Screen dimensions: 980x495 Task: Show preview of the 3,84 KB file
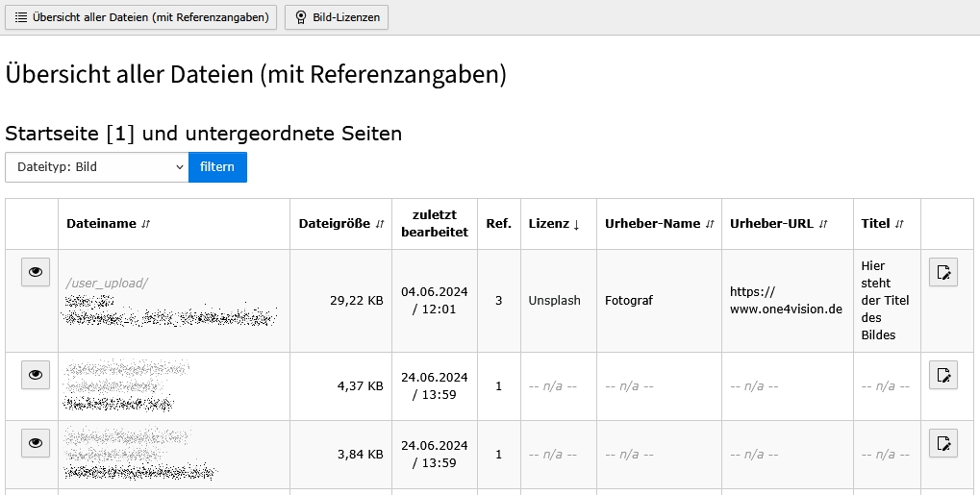click(36, 443)
